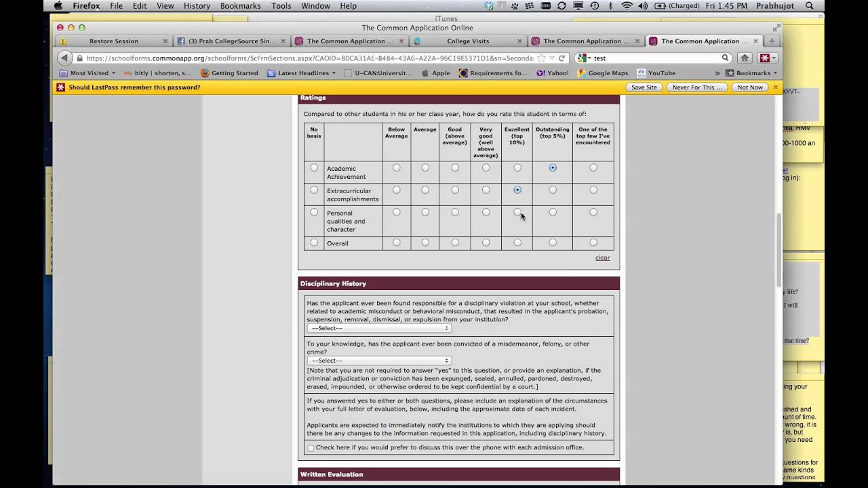Screen dimensions: 868x488
Task: Click the page vertical scrollbar thumb
Action: point(778,249)
